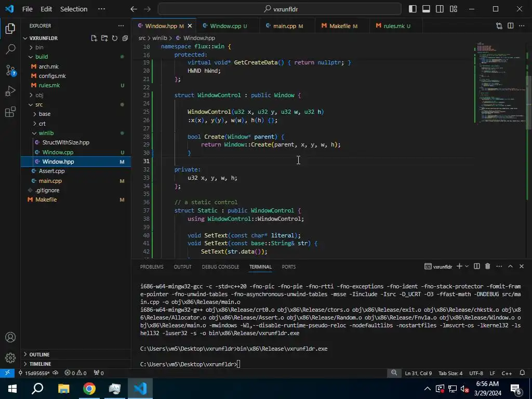Switch to the PORTS panel tab

[x=289, y=267]
